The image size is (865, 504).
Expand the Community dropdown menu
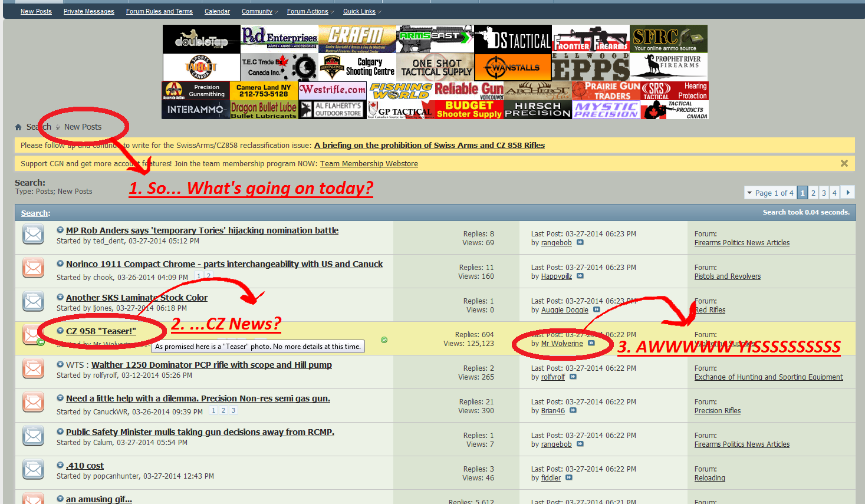pos(257,11)
